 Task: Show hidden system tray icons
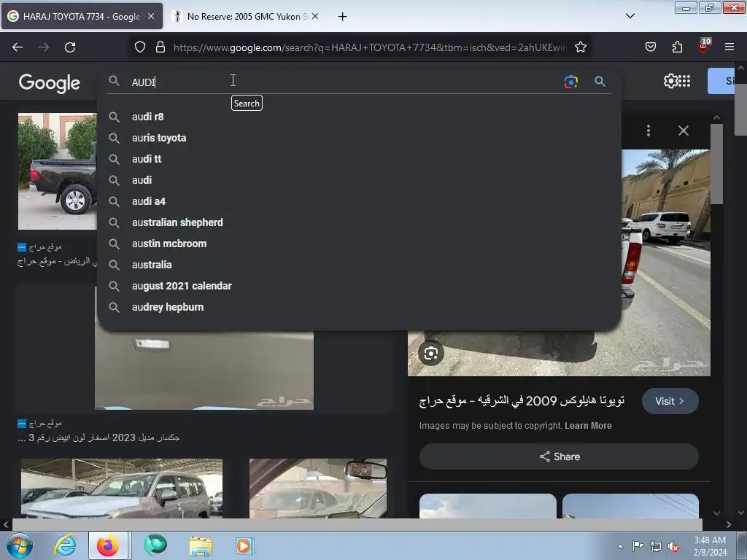[x=620, y=546]
